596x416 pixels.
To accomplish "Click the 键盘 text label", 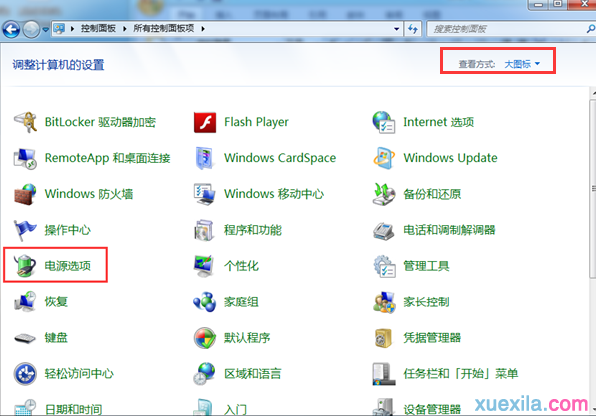I will (x=56, y=338).
